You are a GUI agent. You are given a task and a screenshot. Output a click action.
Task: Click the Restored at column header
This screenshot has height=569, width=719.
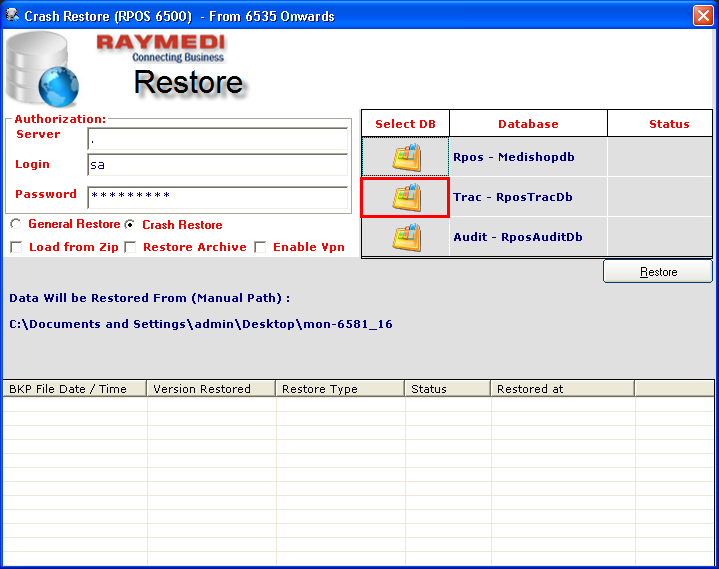563,389
